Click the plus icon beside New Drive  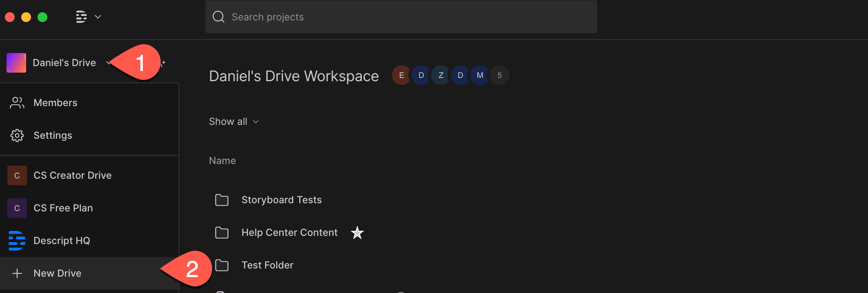click(17, 273)
